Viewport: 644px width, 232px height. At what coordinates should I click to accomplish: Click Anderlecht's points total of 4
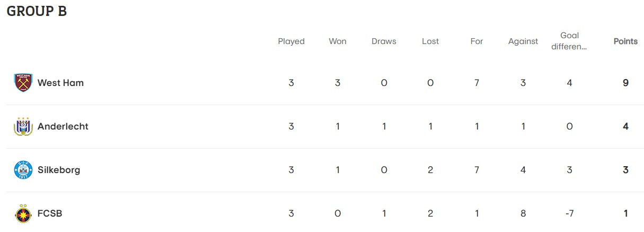coord(626,126)
